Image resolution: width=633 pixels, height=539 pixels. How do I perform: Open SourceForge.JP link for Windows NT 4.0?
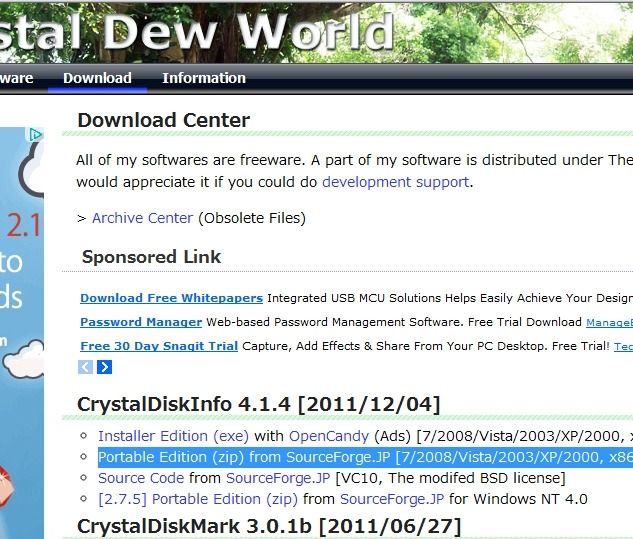[392, 499]
